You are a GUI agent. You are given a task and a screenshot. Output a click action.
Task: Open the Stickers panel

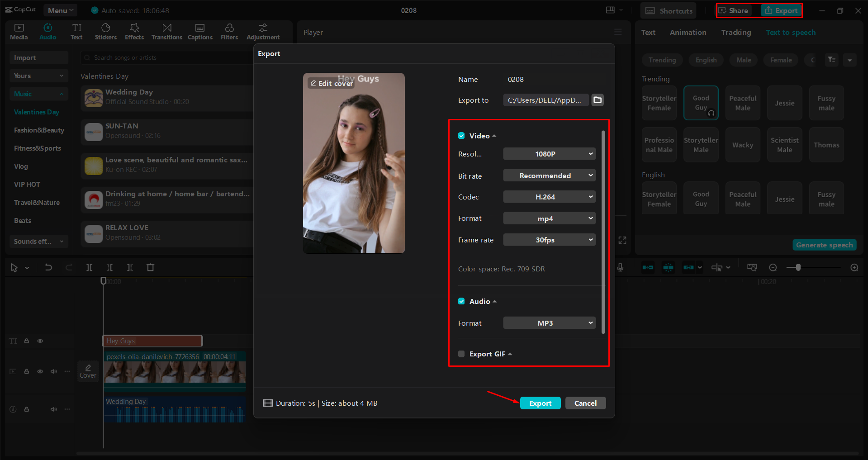coord(105,31)
